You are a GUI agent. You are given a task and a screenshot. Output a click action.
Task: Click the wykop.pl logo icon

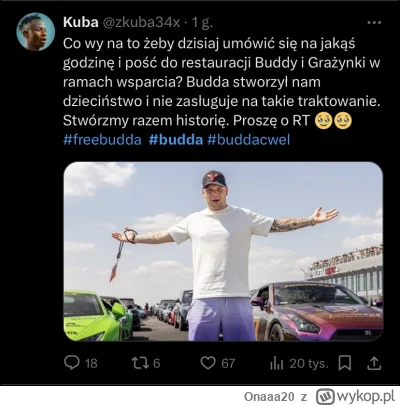pyautogui.click(x=325, y=397)
